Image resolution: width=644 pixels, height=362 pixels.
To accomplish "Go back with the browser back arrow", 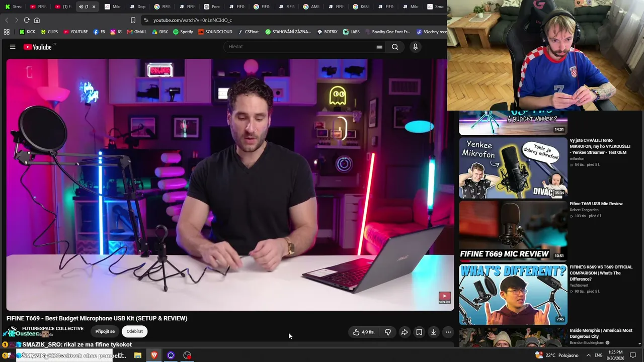I will tap(7, 20).
